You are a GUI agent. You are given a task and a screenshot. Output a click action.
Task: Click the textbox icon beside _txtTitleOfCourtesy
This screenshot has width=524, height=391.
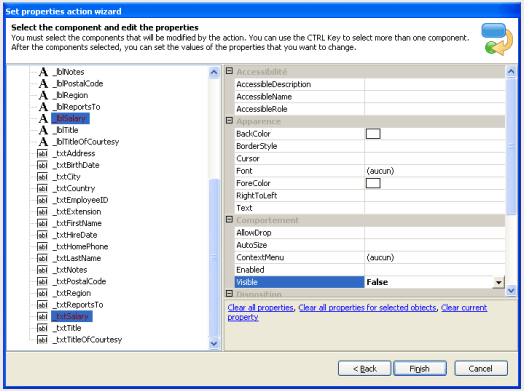tap(42, 340)
